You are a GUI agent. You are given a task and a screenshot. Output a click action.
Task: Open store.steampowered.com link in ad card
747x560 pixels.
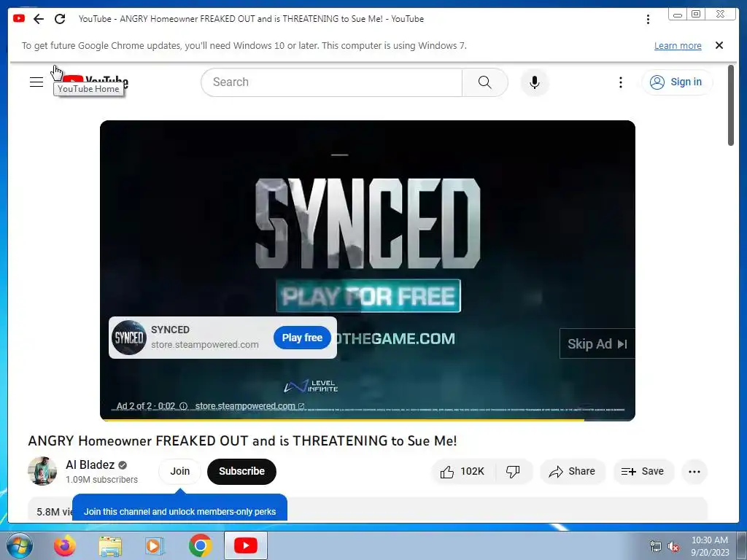click(x=205, y=345)
